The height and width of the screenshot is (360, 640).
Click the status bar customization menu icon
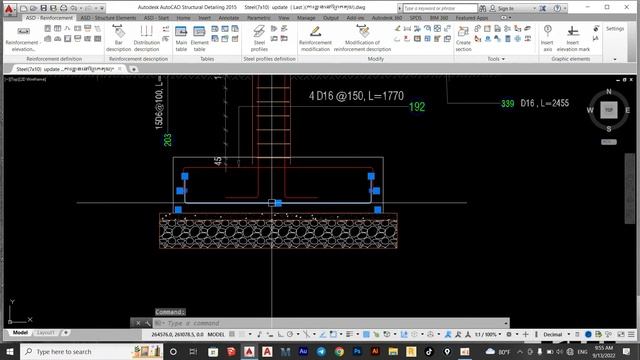631,334
